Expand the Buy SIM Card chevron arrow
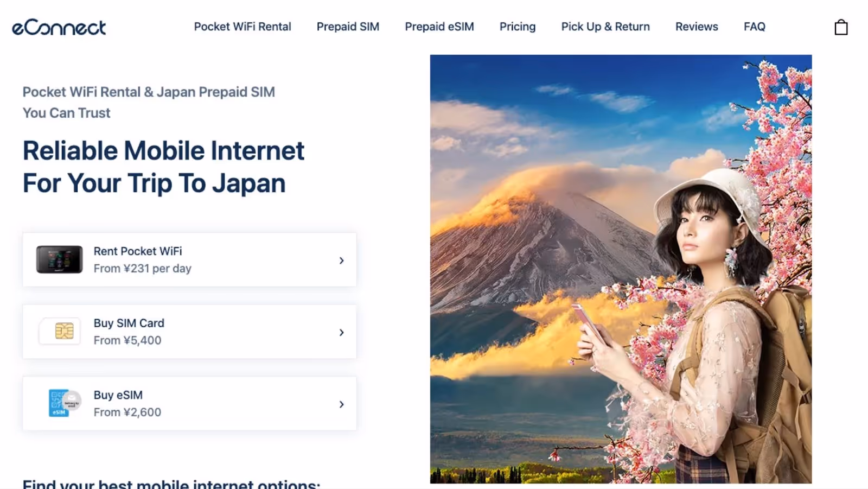 pyautogui.click(x=341, y=332)
